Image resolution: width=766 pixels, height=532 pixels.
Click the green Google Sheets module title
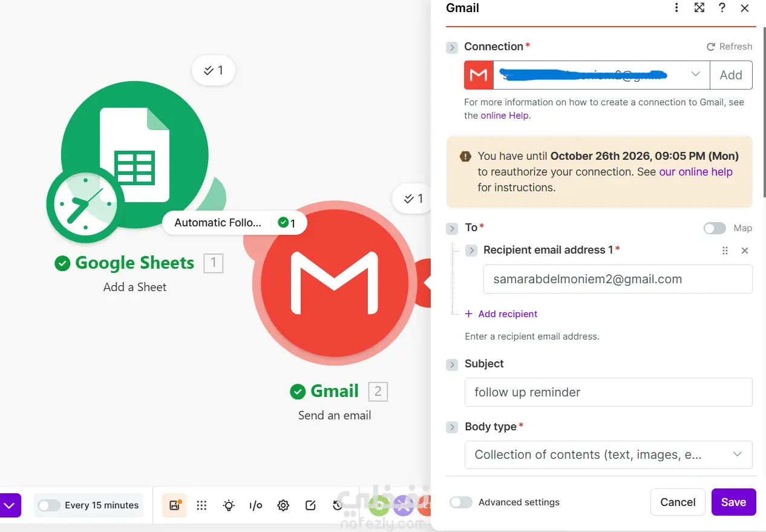tap(135, 263)
